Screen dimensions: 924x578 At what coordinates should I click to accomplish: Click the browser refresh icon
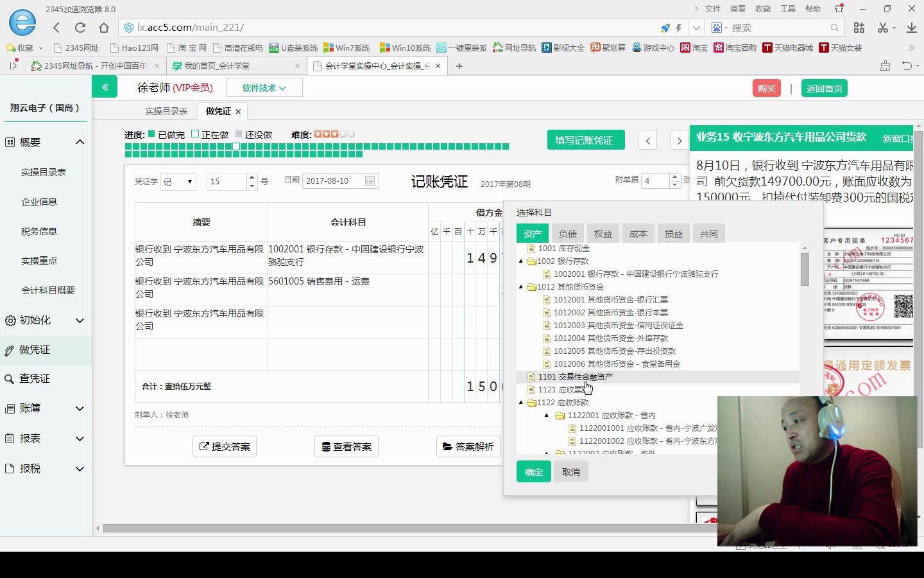tap(80, 27)
